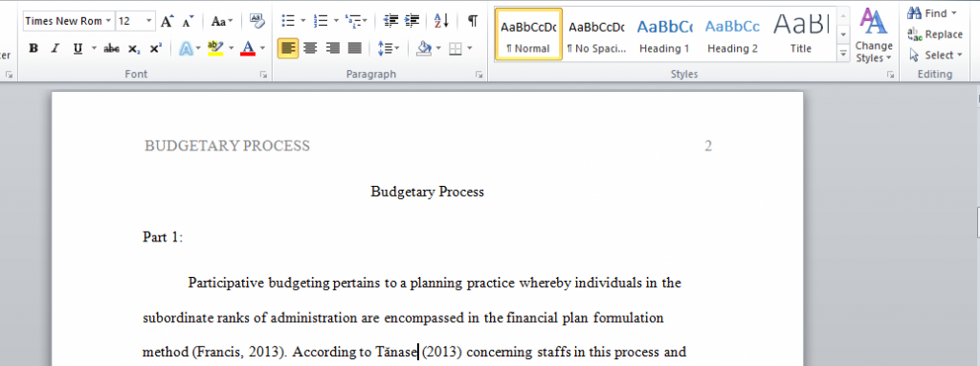
Task: Click the Sort icon
Action: point(442,21)
